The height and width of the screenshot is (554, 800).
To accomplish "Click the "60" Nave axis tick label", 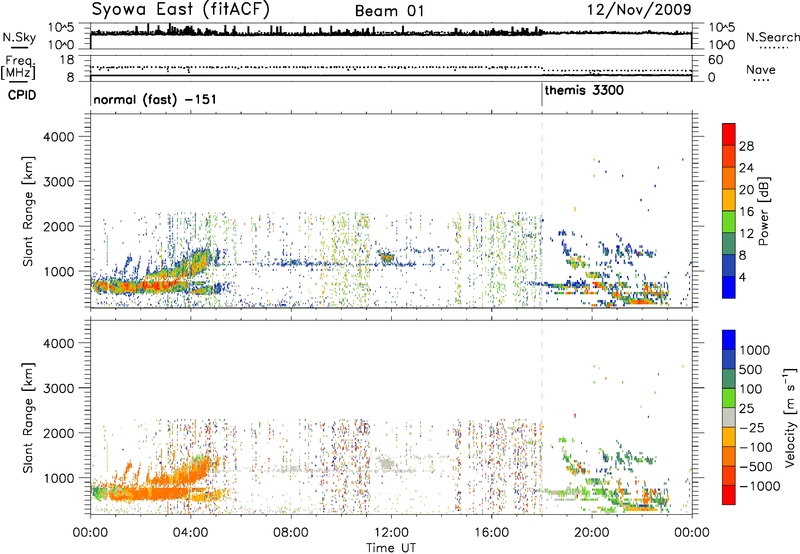I will 716,60.
